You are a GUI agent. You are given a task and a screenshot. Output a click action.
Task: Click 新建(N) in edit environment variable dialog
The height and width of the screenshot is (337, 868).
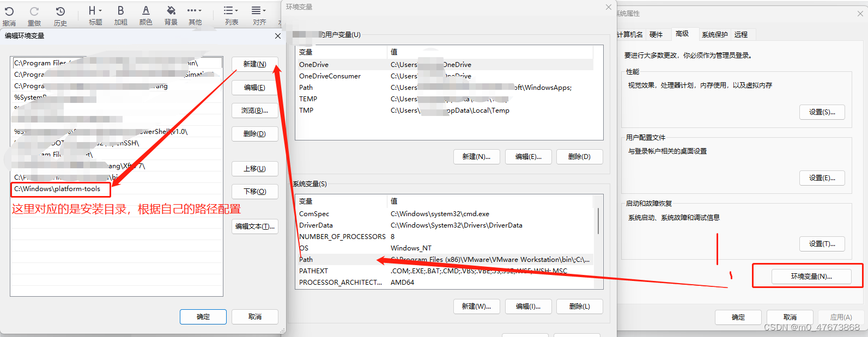click(x=254, y=64)
